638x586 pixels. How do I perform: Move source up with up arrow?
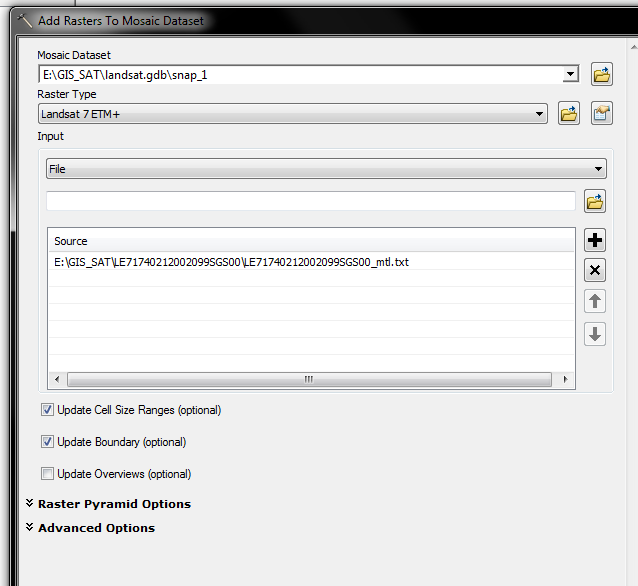[x=594, y=301]
